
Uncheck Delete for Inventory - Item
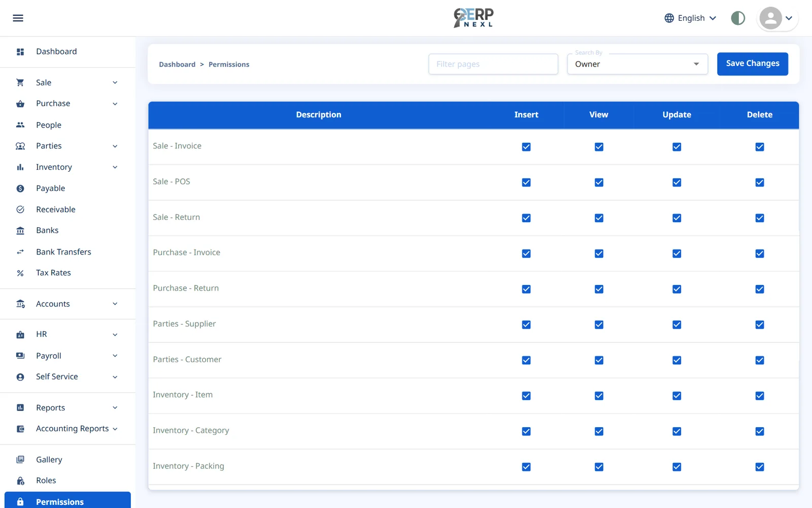(760, 396)
